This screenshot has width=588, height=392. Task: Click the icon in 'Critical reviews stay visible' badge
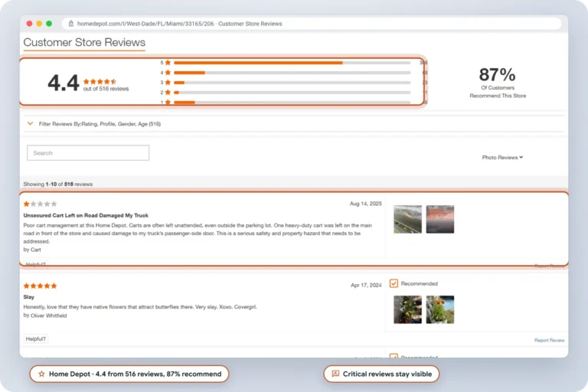click(x=335, y=374)
